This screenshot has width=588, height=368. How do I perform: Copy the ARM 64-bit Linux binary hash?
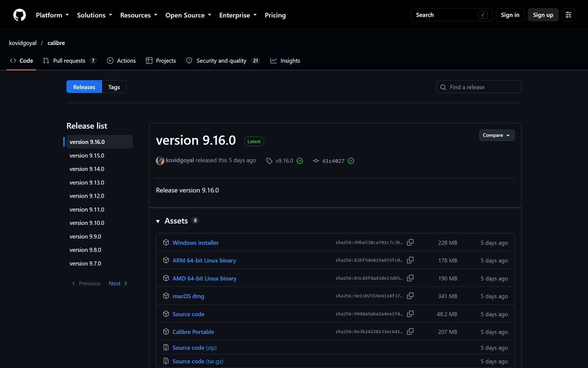[410, 260]
